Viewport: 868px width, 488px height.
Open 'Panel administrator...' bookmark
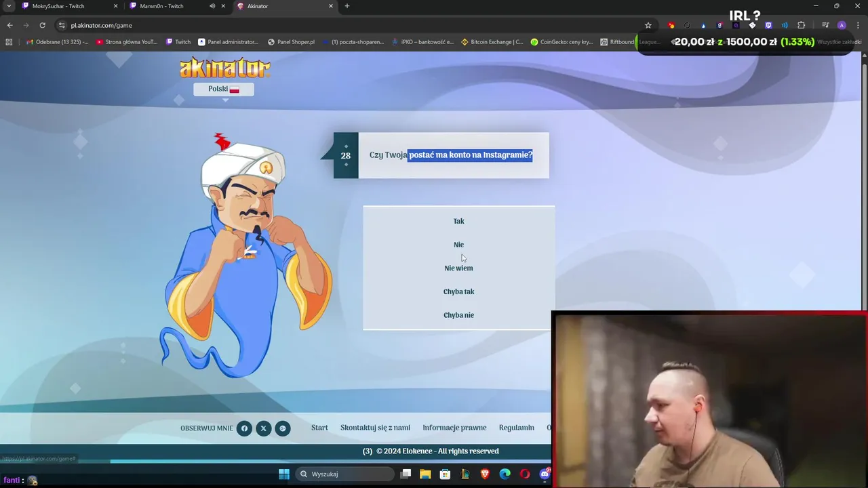pos(228,41)
